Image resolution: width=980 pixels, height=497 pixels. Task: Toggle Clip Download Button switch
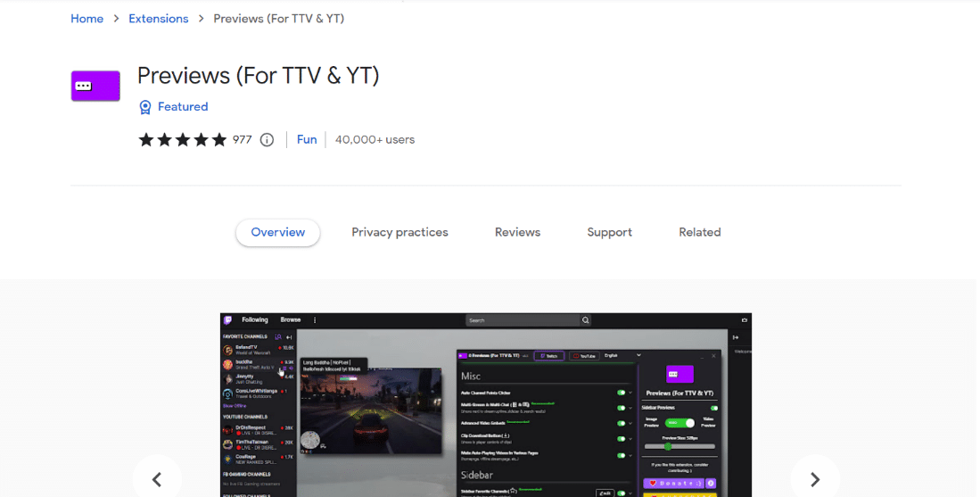(622, 439)
